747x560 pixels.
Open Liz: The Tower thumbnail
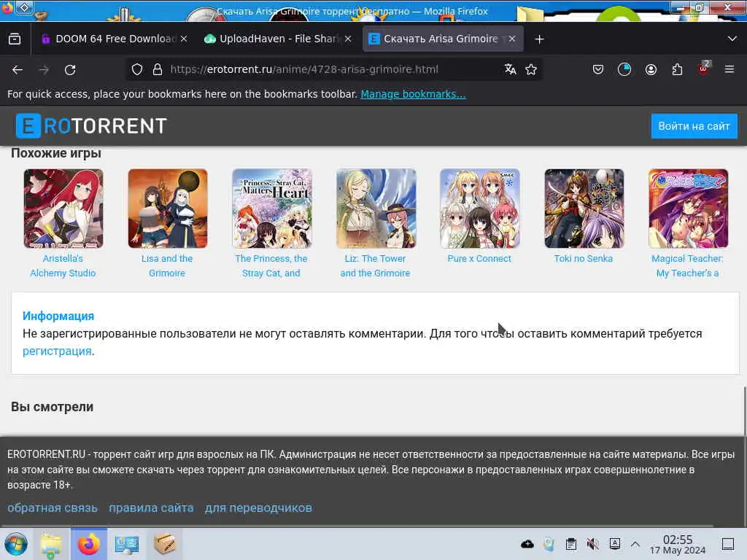[x=376, y=209]
